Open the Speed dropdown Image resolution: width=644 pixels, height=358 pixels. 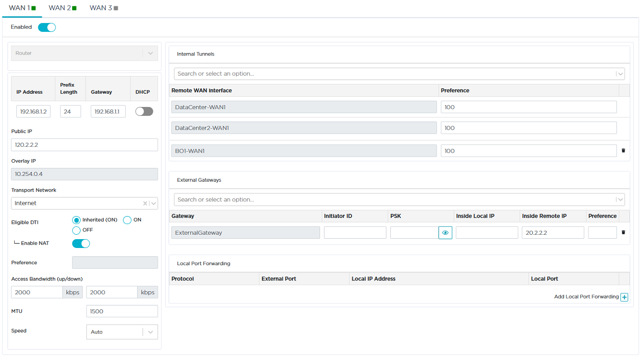click(x=150, y=332)
